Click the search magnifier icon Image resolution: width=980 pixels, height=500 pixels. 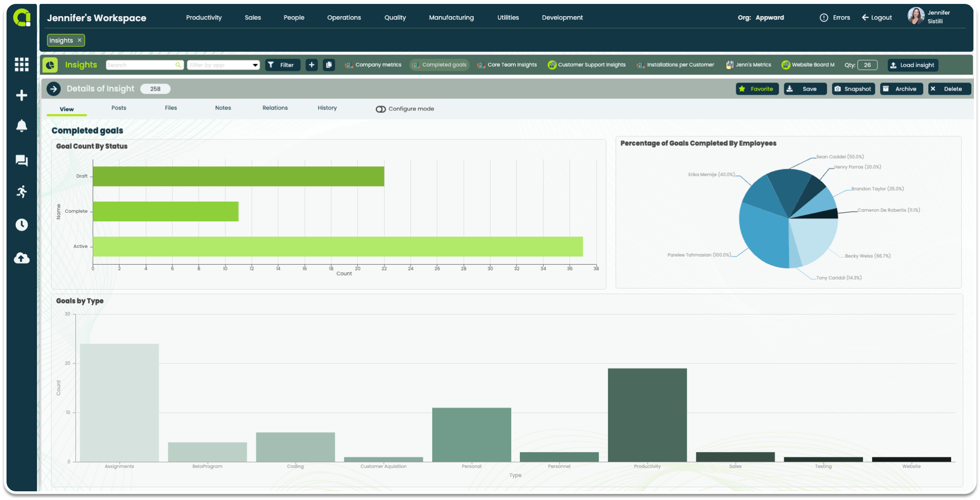click(178, 65)
